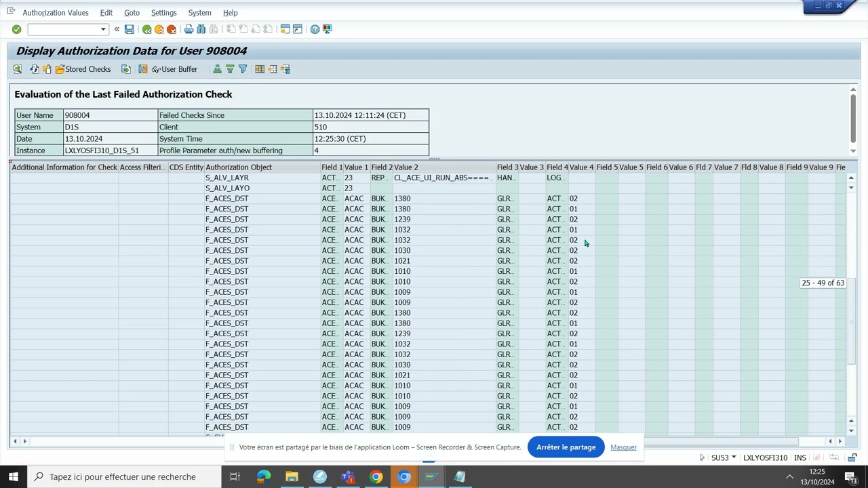
Task: Click the CDS Entity column header
Action: click(x=186, y=167)
